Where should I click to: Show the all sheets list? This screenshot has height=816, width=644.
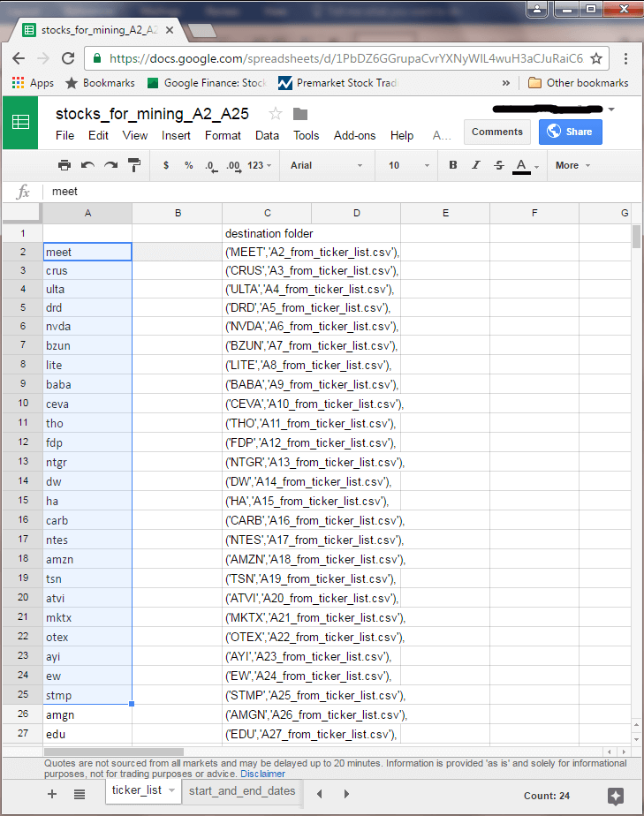pos(80,794)
